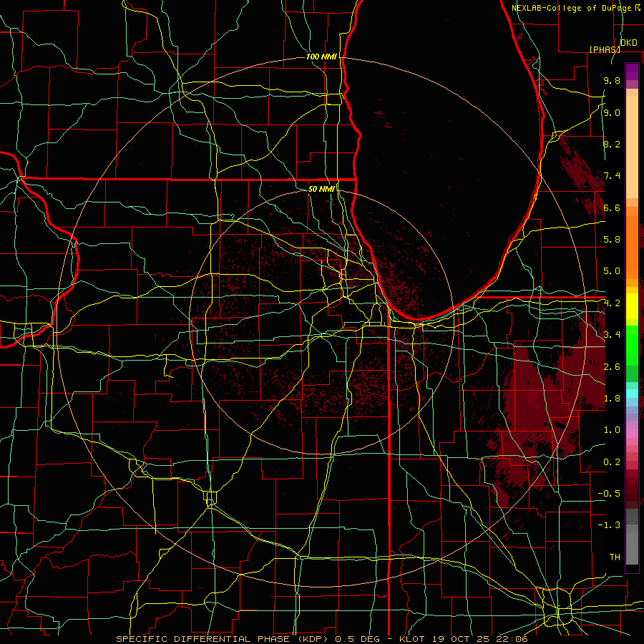This screenshot has width=644, height=644.
Task: Click the 7.4 scale value
Action: pos(612,176)
